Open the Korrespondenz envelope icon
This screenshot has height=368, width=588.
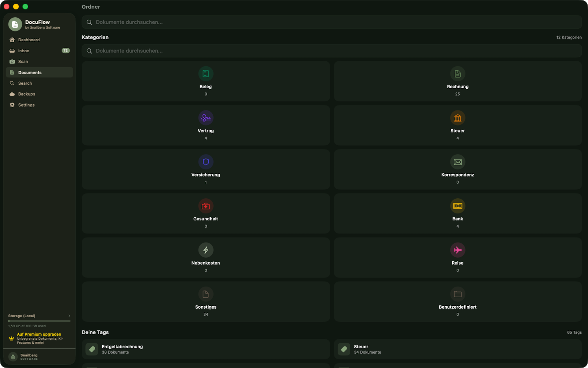[x=458, y=162]
